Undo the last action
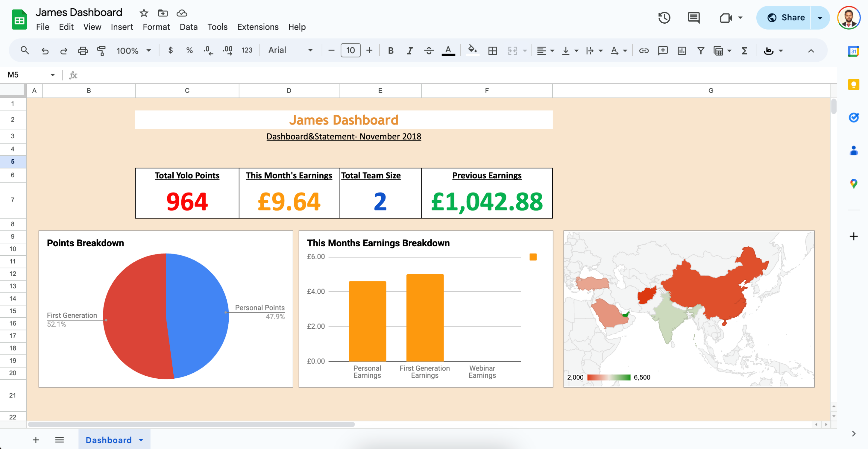The height and width of the screenshot is (449, 868). coord(45,51)
